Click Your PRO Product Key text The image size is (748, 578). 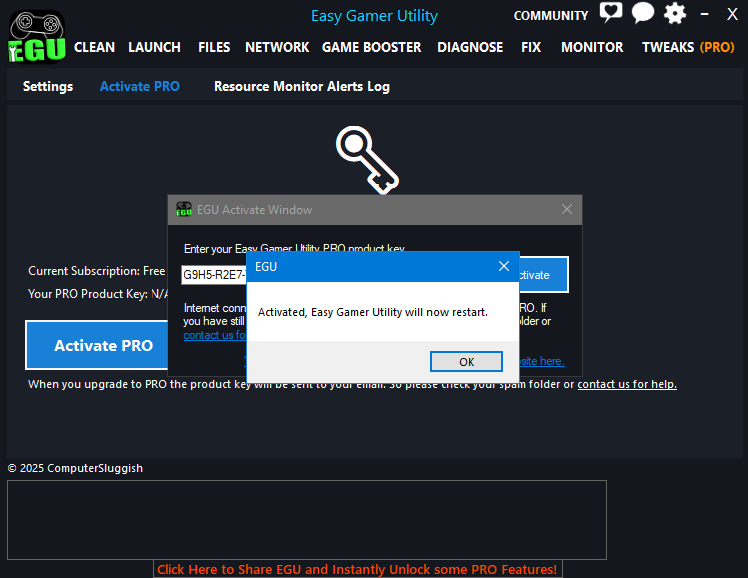click(x=98, y=294)
